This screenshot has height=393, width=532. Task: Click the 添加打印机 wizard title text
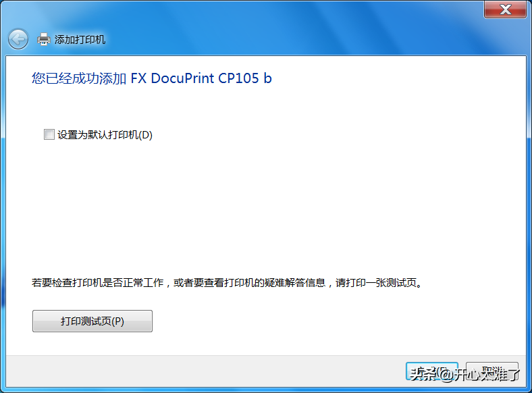pyautogui.click(x=80, y=40)
